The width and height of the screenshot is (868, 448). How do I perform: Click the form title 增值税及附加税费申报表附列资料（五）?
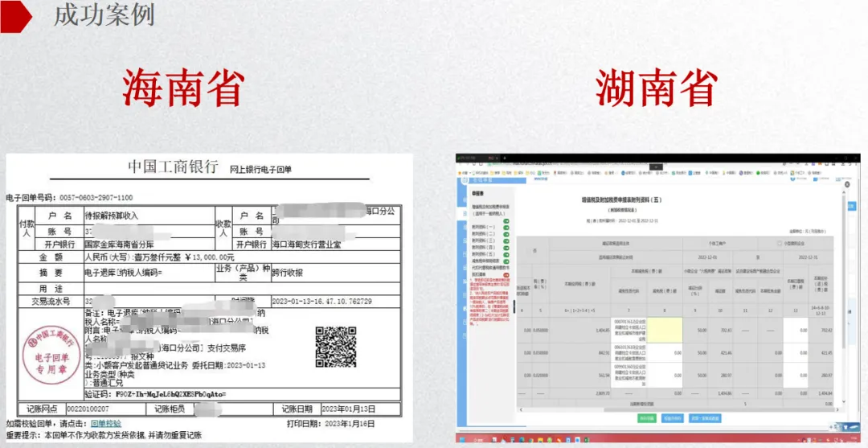[x=621, y=200]
